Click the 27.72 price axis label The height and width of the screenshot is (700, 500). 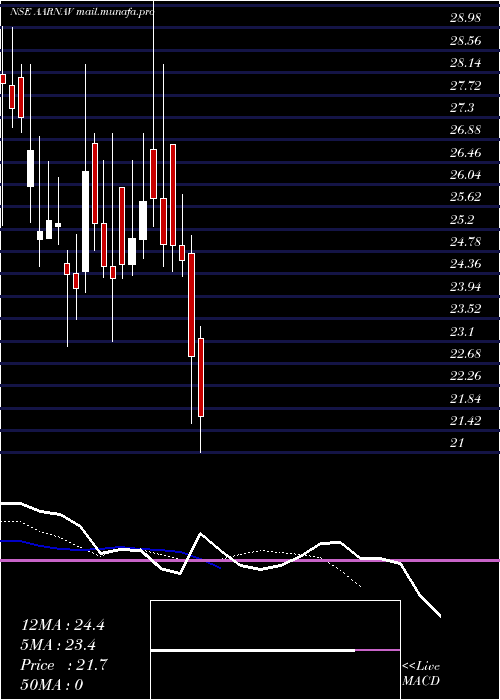point(465,85)
